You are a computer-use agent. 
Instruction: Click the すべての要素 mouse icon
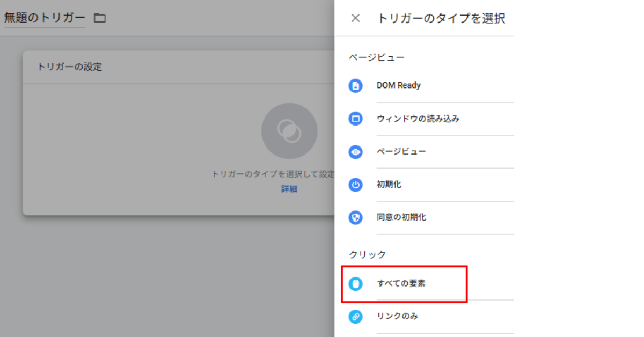[355, 284]
